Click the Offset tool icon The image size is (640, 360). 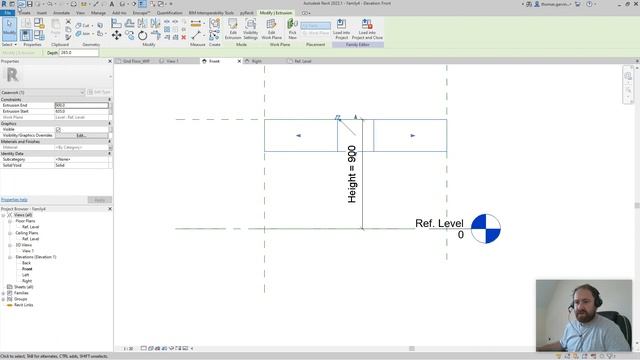click(x=130, y=24)
